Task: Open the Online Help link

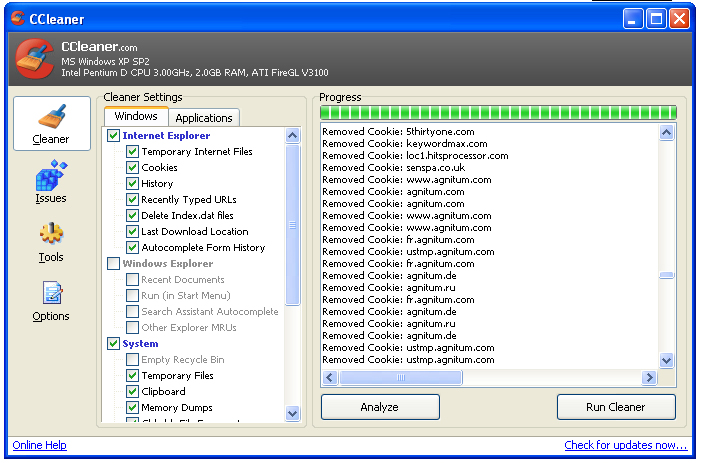Action: click(40, 445)
